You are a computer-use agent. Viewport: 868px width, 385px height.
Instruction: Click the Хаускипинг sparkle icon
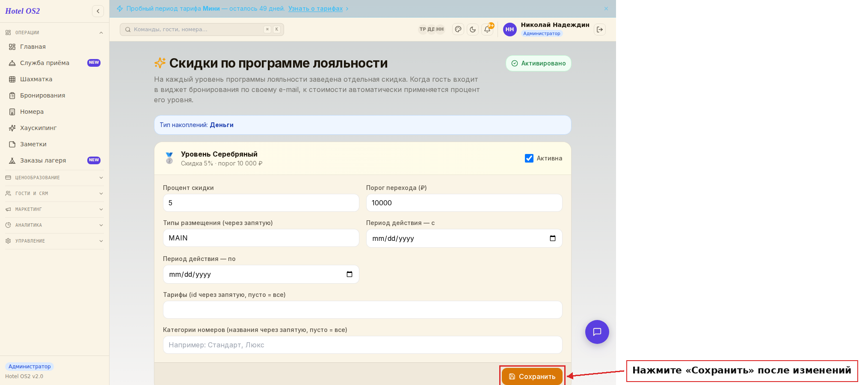[12, 128]
